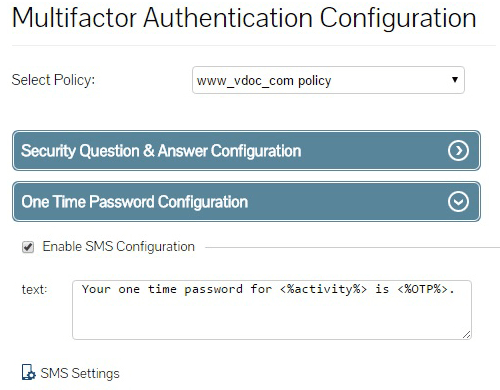
Task: Click the black triangle arrow in Select Policy box
Action: pyautogui.click(x=455, y=80)
